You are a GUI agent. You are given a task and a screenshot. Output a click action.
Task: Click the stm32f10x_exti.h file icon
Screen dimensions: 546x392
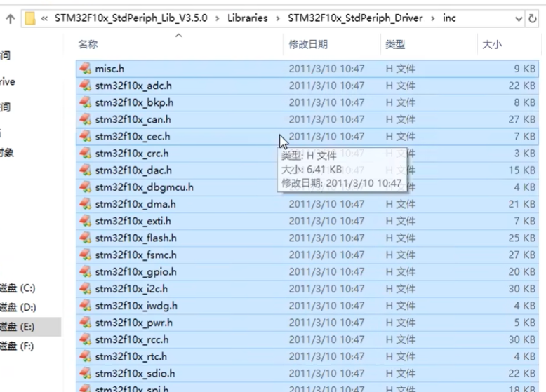pos(85,221)
